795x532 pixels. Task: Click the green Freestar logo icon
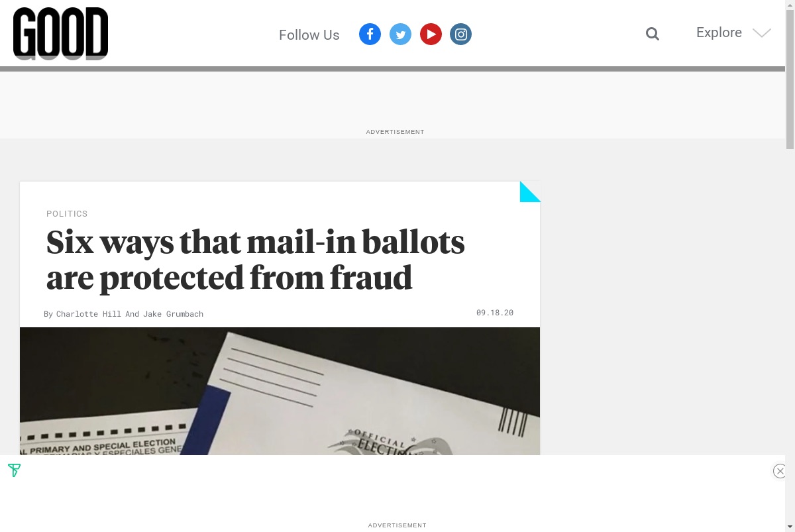(x=14, y=470)
